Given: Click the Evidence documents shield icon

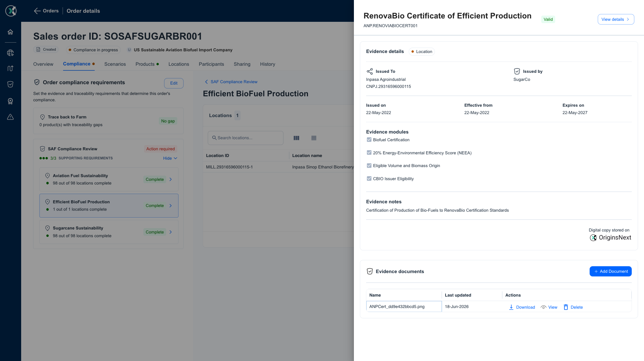Looking at the screenshot, I should (370, 271).
